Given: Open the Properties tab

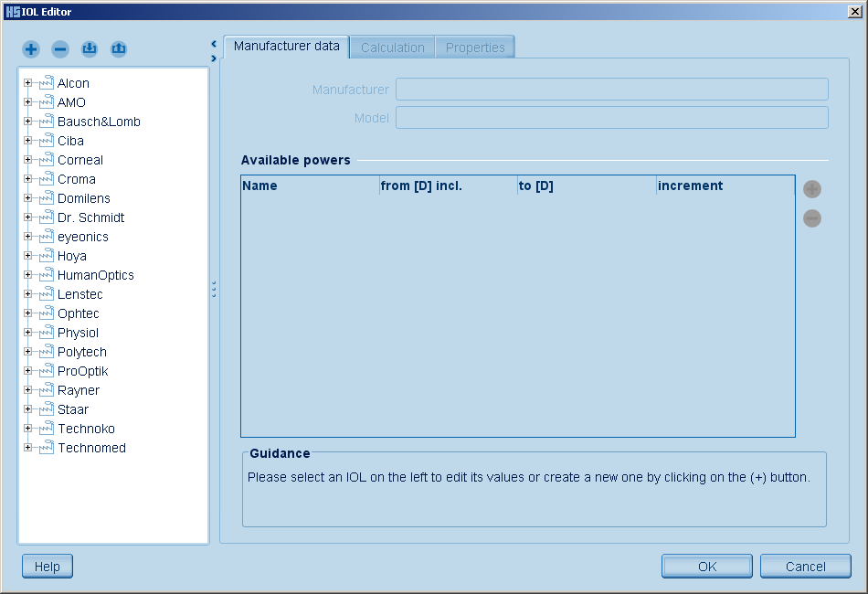Looking at the screenshot, I should tap(475, 48).
